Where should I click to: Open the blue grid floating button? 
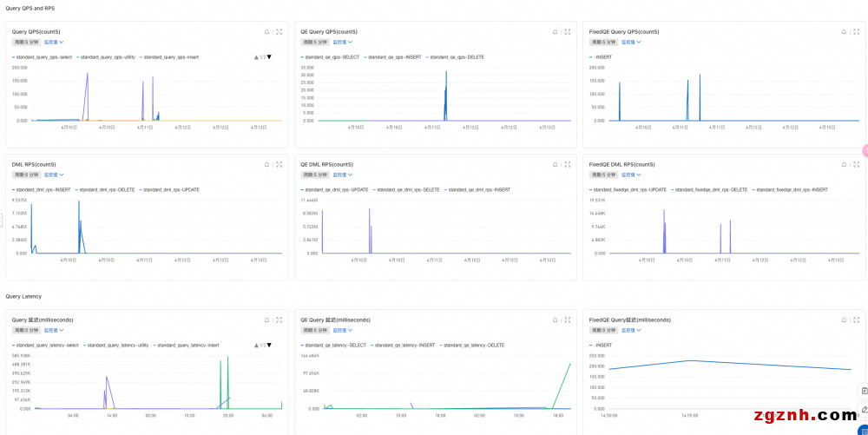[x=864, y=428]
